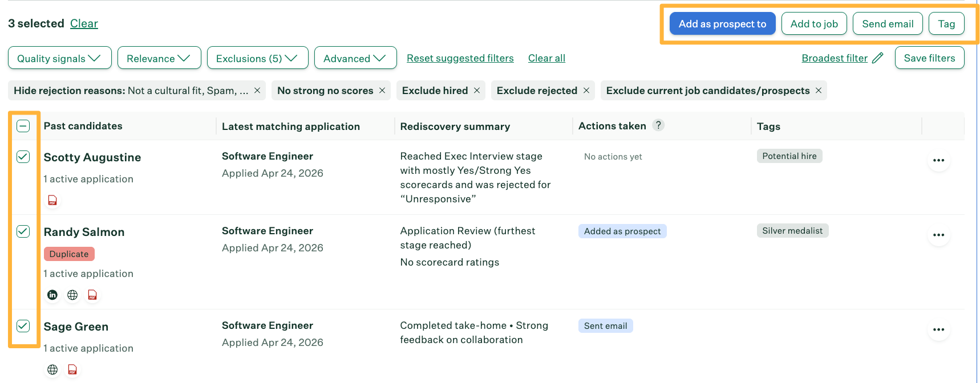Click Add as prospect to button
The height and width of the screenshot is (383, 980).
(x=722, y=23)
